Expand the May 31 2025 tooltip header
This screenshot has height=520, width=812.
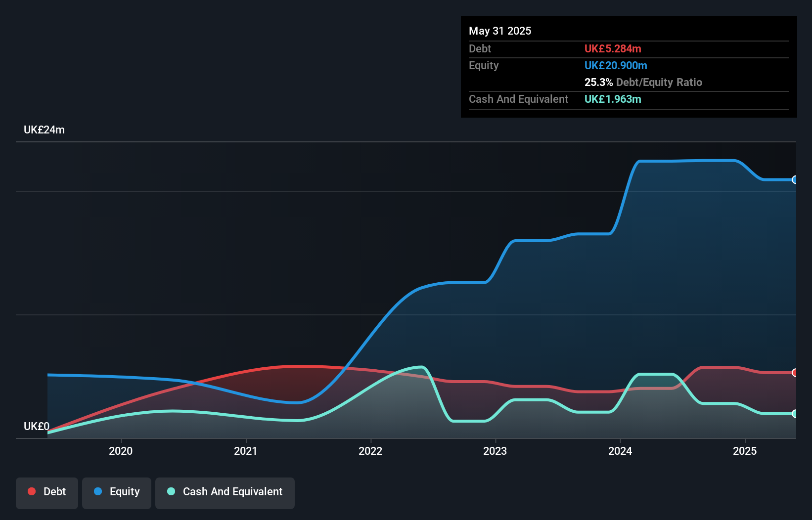499,31
